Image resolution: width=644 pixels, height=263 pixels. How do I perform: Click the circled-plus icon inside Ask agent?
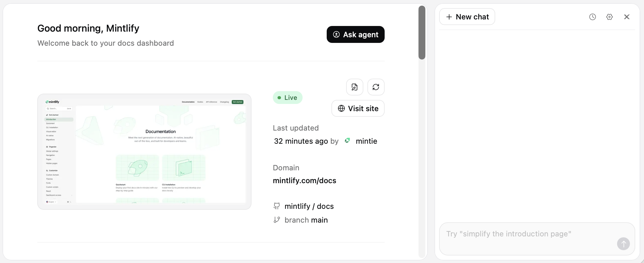(x=336, y=34)
